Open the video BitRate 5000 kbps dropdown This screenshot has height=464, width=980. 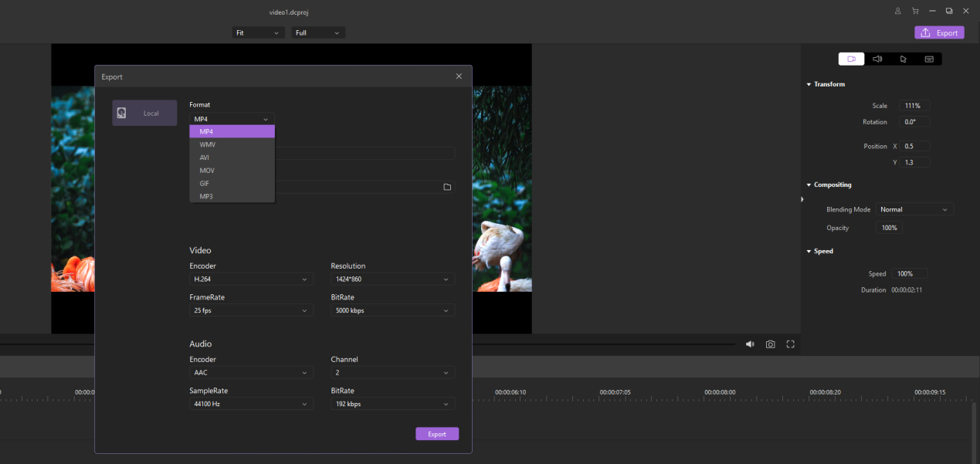point(393,310)
